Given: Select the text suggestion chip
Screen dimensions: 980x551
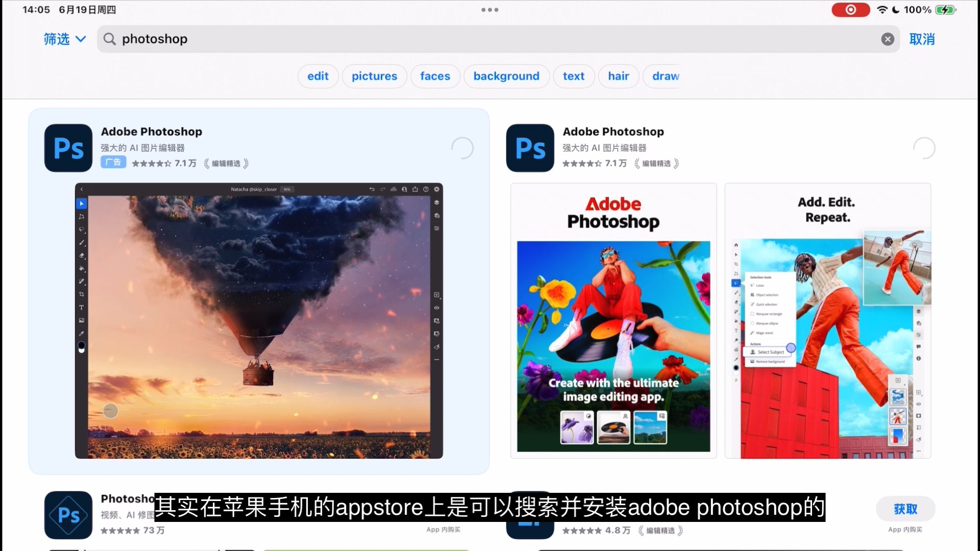Looking at the screenshot, I should click(x=574, y=76).
